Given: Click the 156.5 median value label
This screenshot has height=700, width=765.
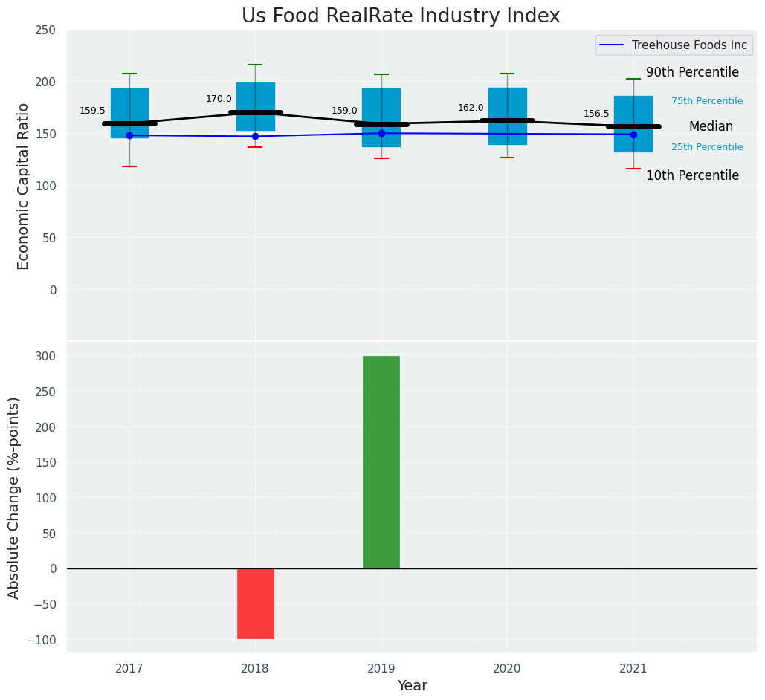Looking at the screenshot, I should (596, 114).
